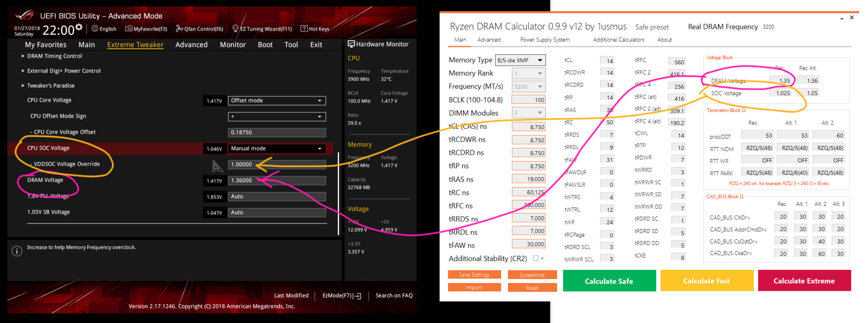Open Hot Keys question mark icon
The height and width of the screenshot is (323, 868).
tap(304, 29)
